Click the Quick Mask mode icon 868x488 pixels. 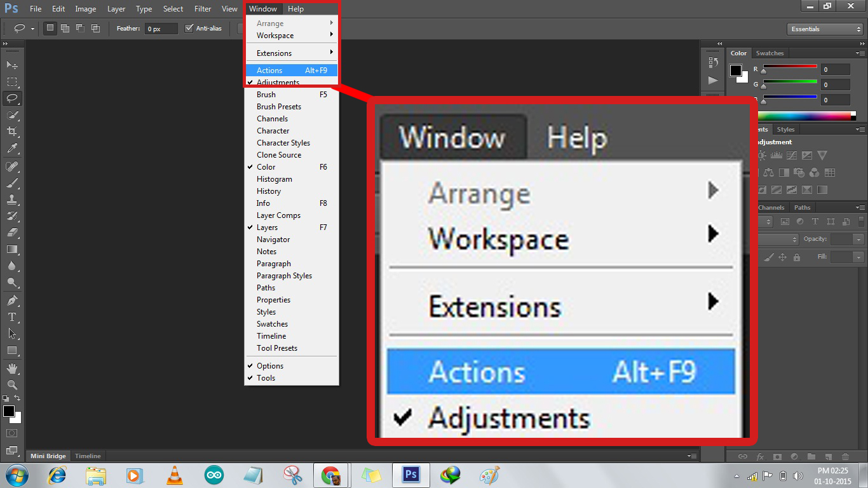pos(12,433)
